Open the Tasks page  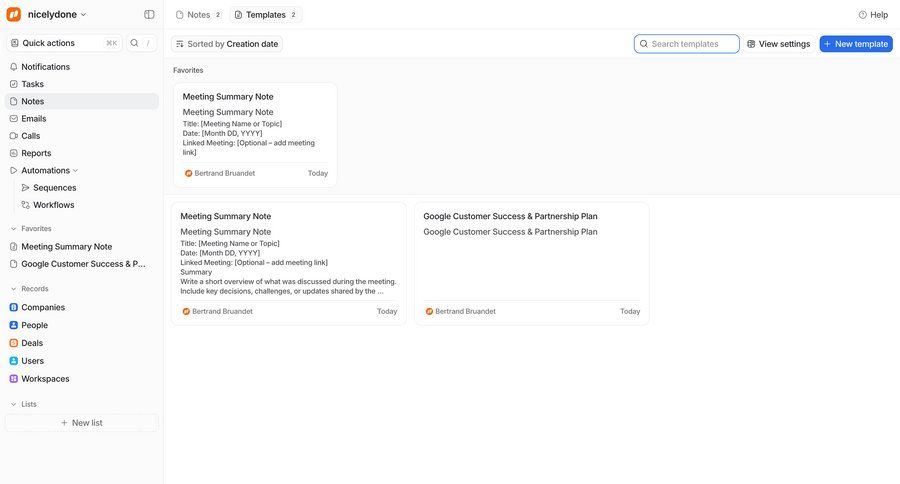(32, 84)
